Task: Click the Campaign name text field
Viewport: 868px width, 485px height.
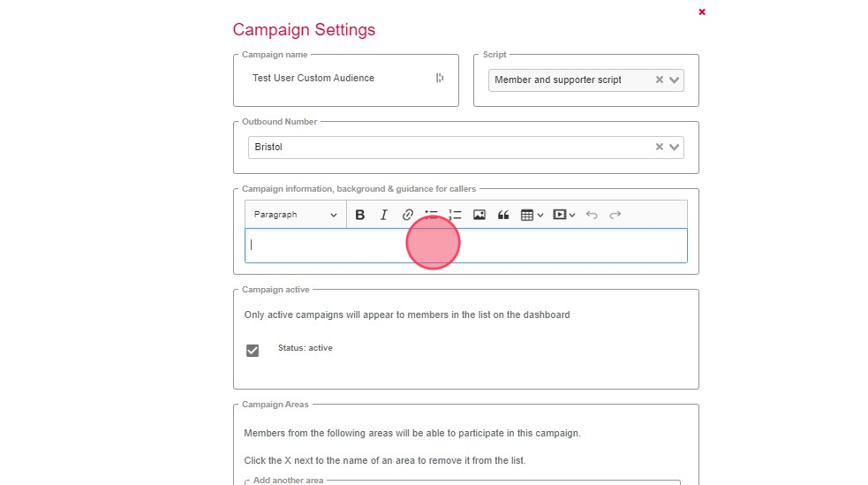Action: (x=336, y=79)
